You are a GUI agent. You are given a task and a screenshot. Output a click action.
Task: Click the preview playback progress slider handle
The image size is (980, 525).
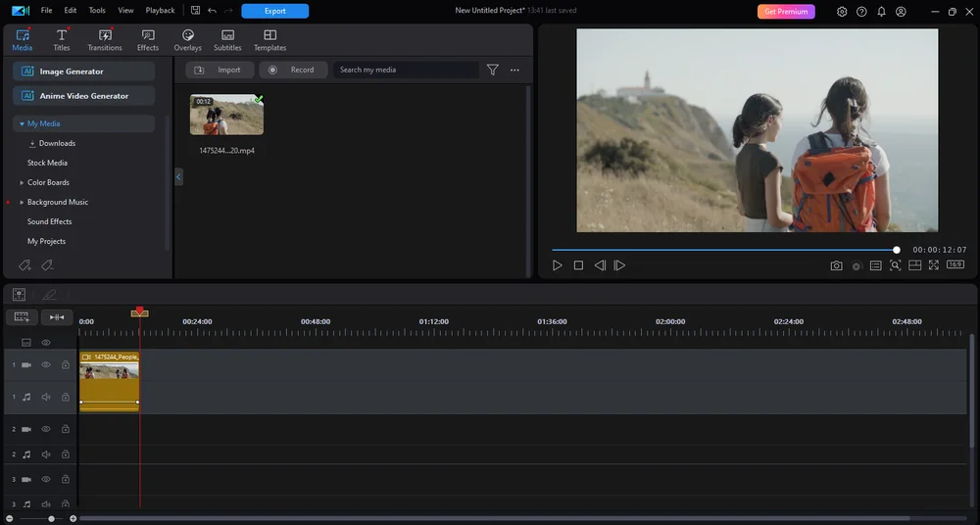coord(897,250)
